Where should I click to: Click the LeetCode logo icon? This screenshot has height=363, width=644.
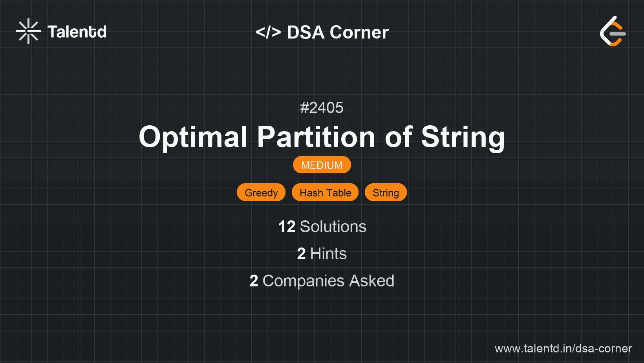pos(613,31)
